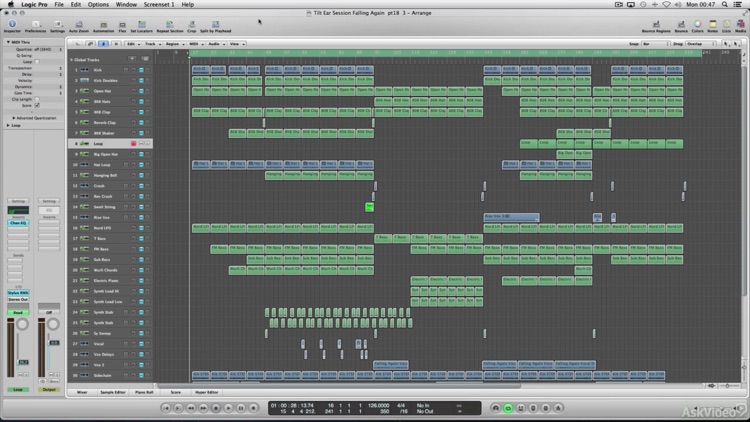Open the Sample Editor tab
Screen dimensions: 750x422
pyautogui.click(x=113, y=392)
